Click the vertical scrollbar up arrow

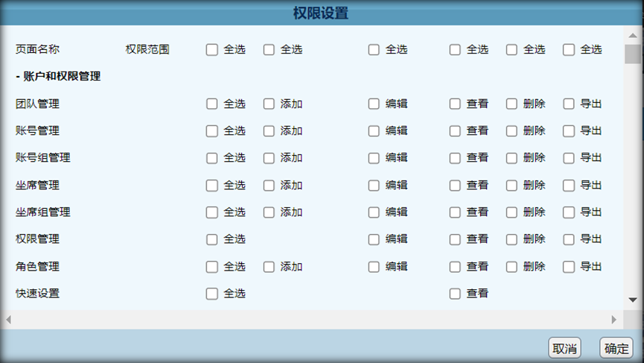click(x=633, y=35)
